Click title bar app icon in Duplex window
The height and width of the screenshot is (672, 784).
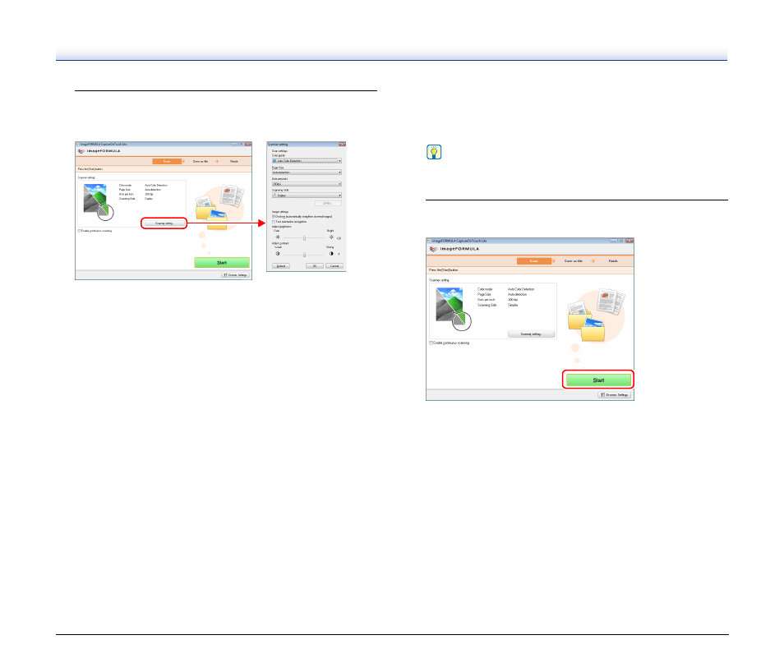click(78, 145)
